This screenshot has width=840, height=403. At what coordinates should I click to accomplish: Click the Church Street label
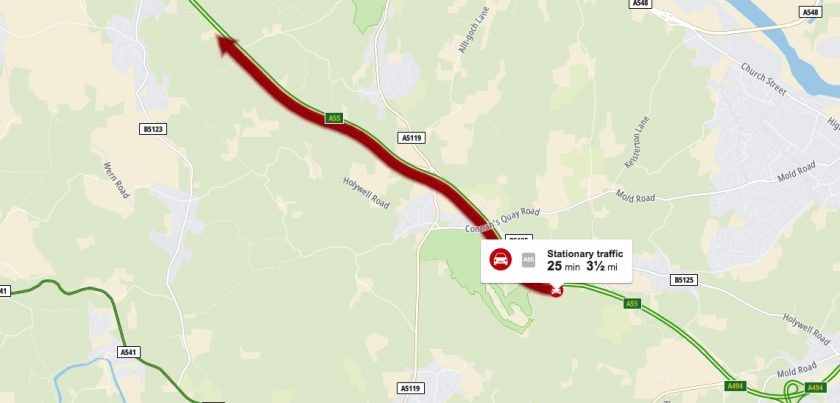click(763, 79)
